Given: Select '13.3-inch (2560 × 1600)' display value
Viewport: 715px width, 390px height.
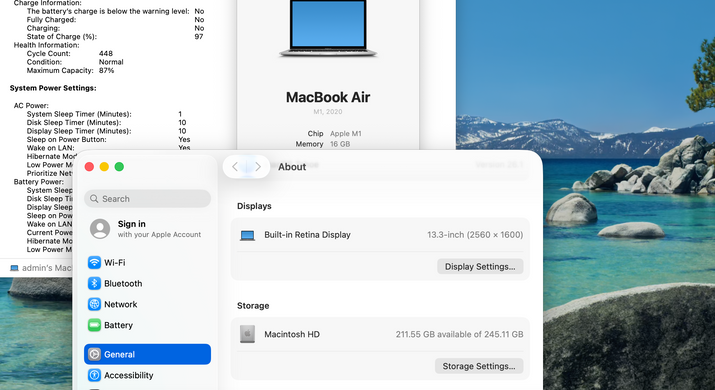Looking at the screenshot, I should point(475,235).
